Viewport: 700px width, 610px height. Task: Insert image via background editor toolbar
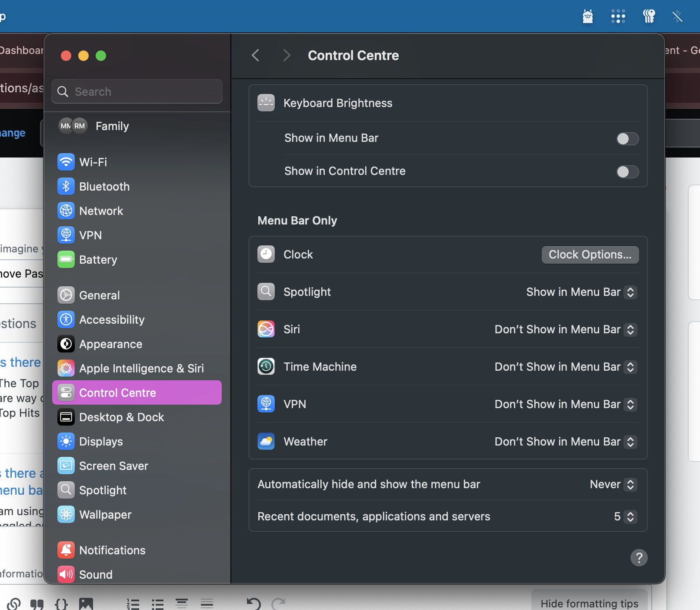86,604
